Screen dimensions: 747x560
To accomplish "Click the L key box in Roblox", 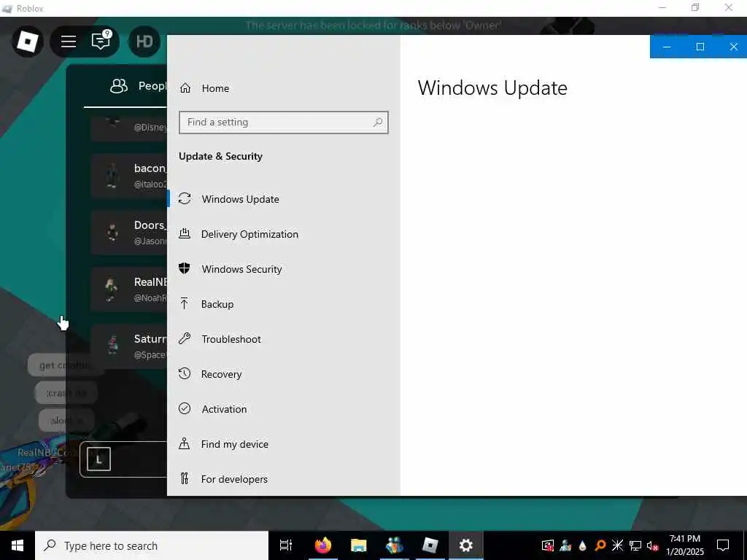I will (98, 459).
